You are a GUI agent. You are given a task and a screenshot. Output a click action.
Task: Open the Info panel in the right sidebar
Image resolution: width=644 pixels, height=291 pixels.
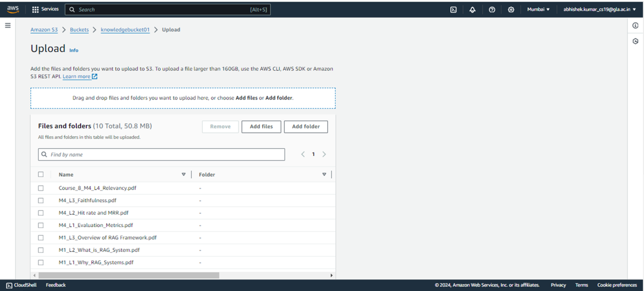point(635,25)
